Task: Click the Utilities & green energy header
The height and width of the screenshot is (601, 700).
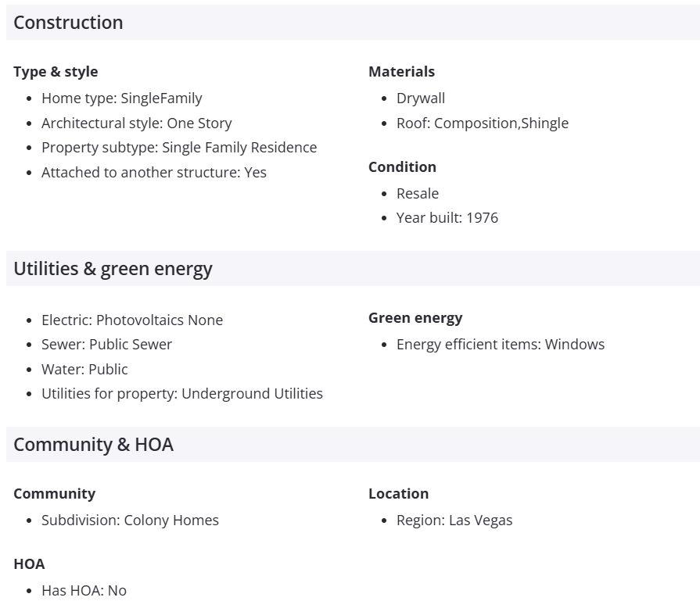Action: click(113, 269)
